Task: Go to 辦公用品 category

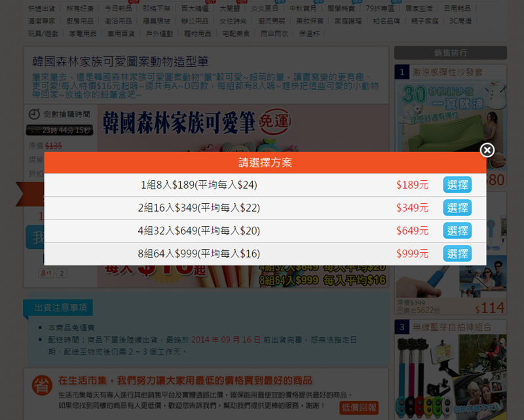Action: (x=195, y=21)
